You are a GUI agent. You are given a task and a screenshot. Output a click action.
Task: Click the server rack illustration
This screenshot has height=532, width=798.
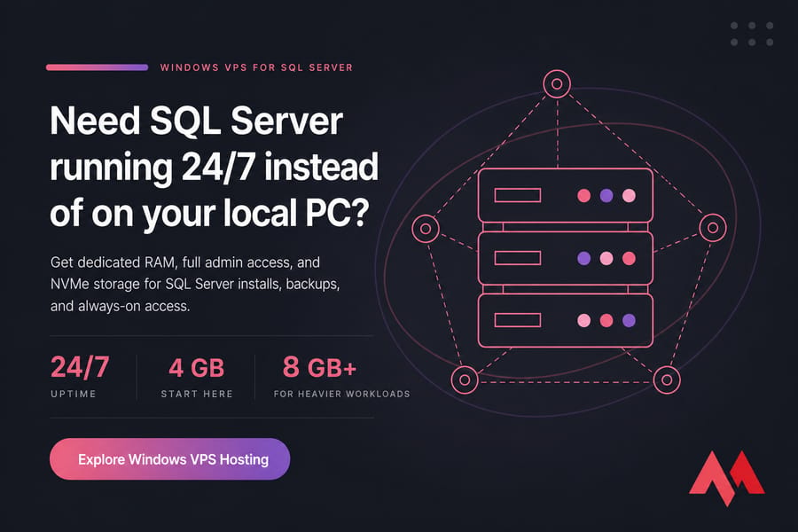pos(566,258)
